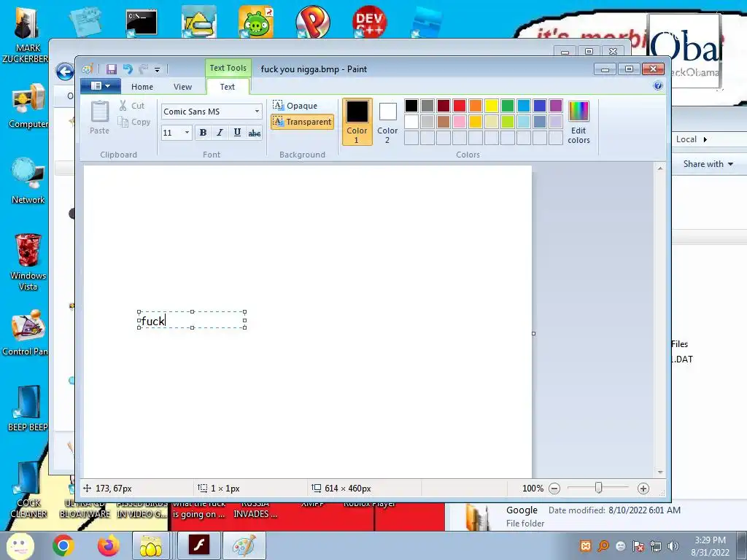This screenshot has width=747, height=560.
Task: Click the Paste clipboard button
Action: click(x=99, y=117)
